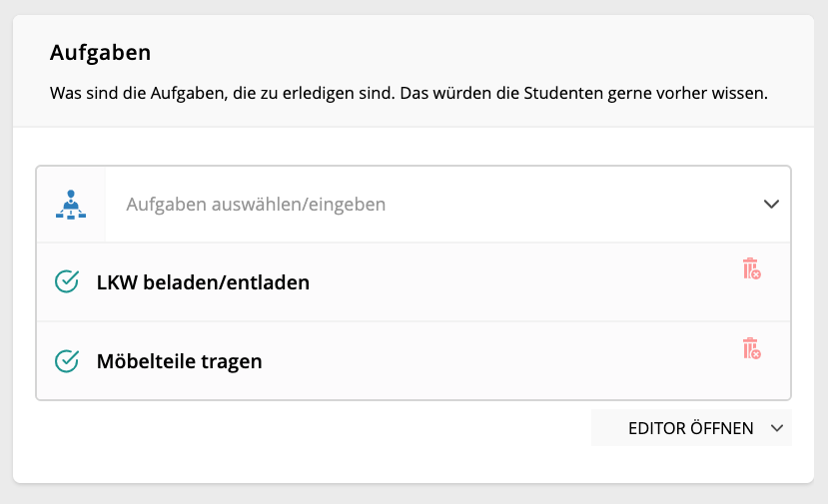Select the Möbelteile tragen task label
828x504 pixels.
click(179, 361)
